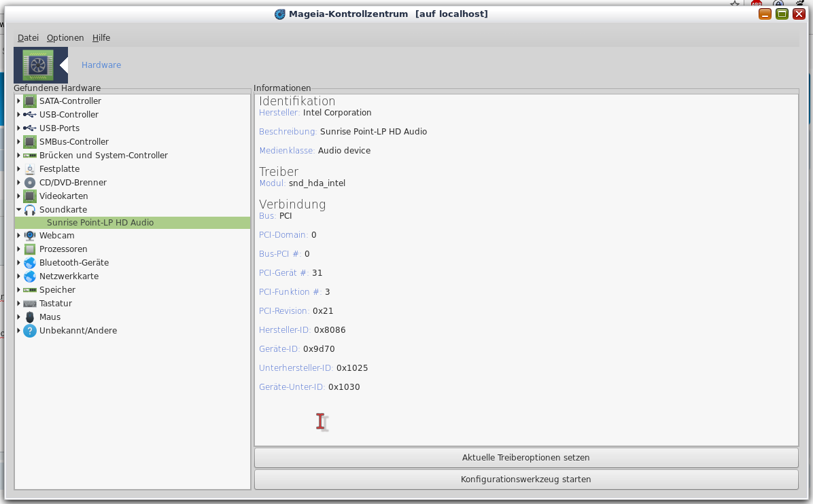The image size is (813, 504).
Task: Click Konfigurationswerkzeug starten button
Action: (x=525, y=480)
